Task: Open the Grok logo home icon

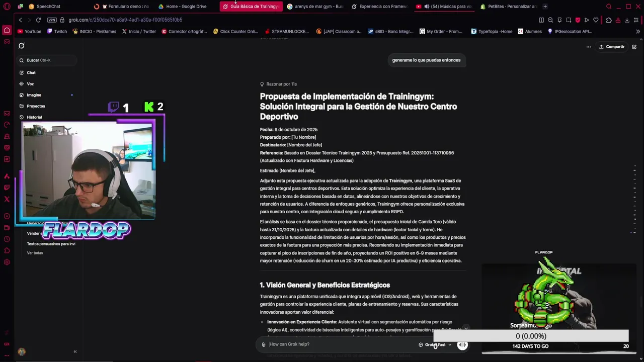Action: [x=22, y=46]
